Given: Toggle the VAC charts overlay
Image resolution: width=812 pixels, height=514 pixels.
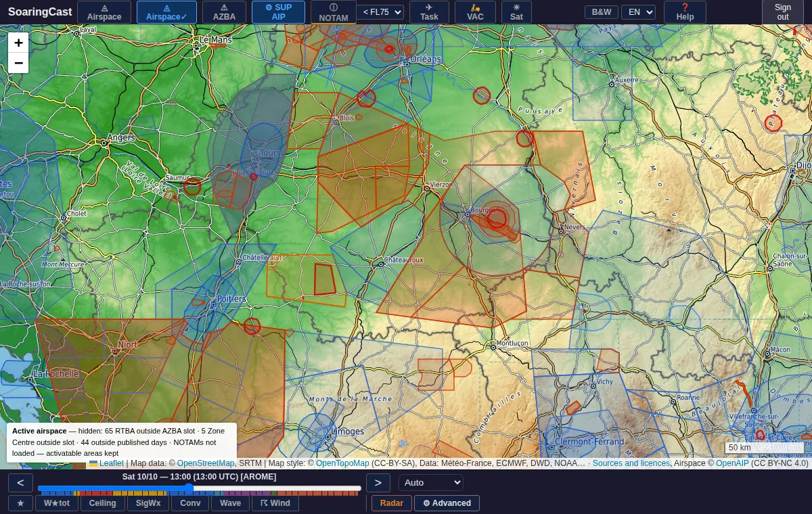Looking at the screenshot, I should pyautogui.click(x=475, y=12).
